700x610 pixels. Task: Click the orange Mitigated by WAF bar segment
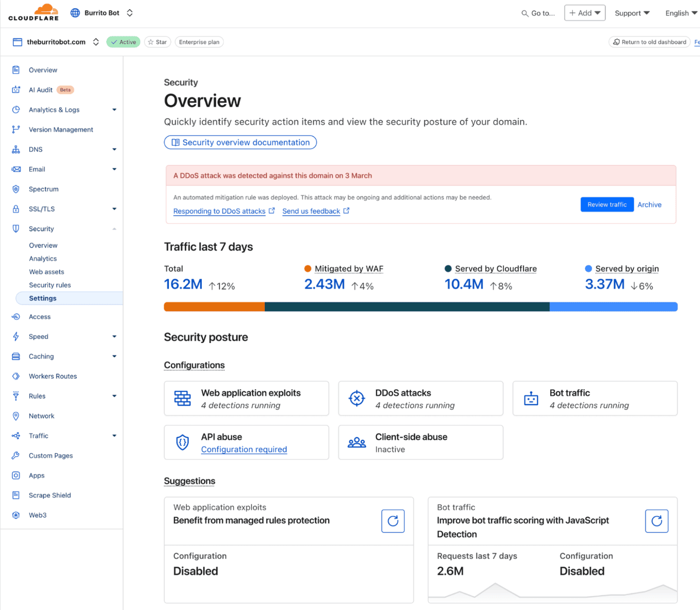point(214,307)
